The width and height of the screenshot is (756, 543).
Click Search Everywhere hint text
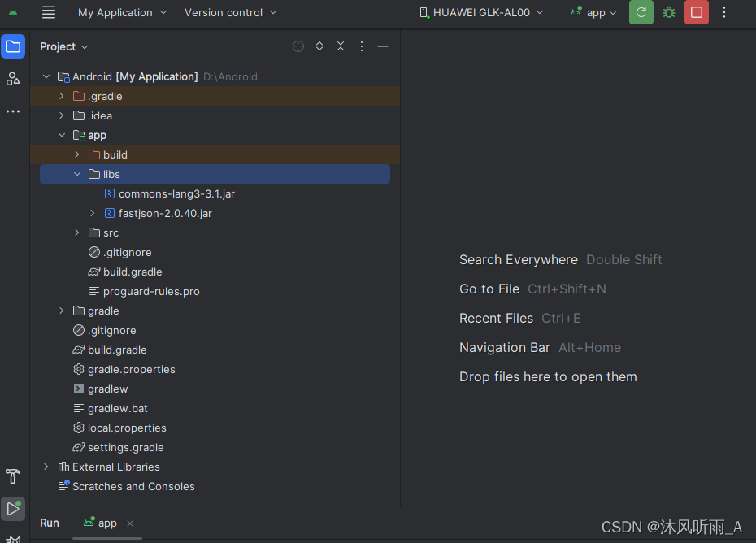[519, 260]
